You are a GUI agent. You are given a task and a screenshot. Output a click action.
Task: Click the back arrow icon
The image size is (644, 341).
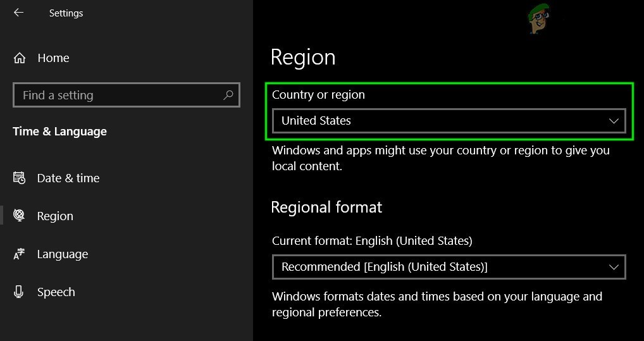(x=19, y=13)
